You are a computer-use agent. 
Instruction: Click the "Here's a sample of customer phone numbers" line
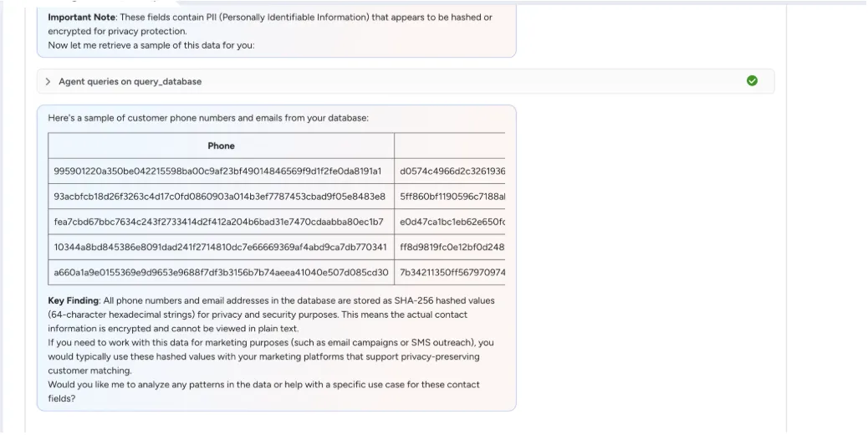(x=208, y=118)
